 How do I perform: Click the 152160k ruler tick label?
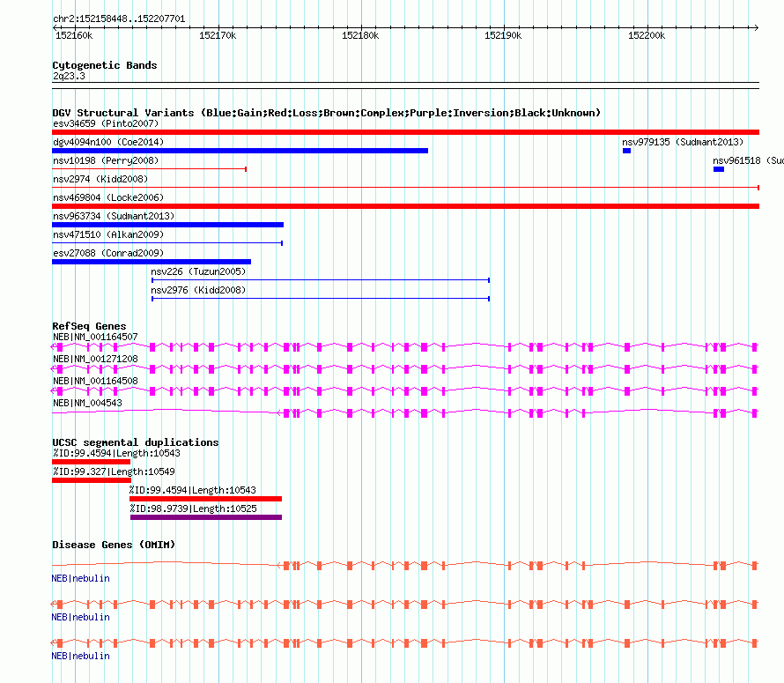pyautogui.click(x=74, y=35)
